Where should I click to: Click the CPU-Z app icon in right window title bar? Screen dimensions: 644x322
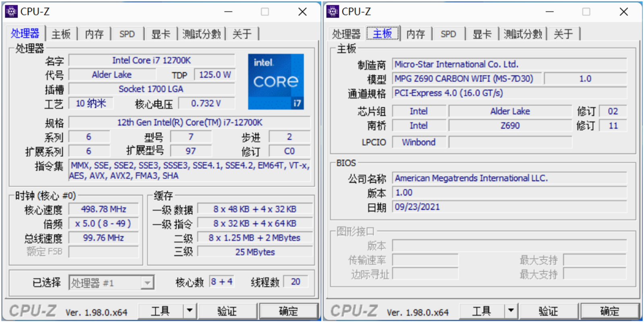pyautogui.click(x=332, y=12)
